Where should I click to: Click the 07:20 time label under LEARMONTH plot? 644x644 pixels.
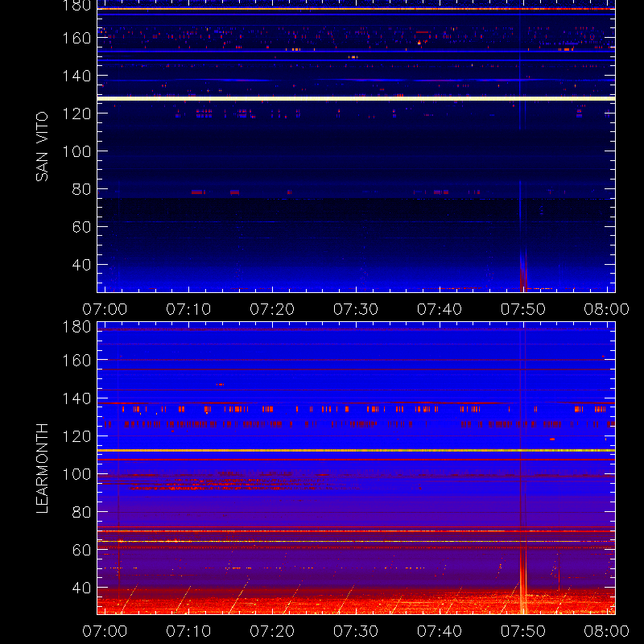[x=272, y=631]
